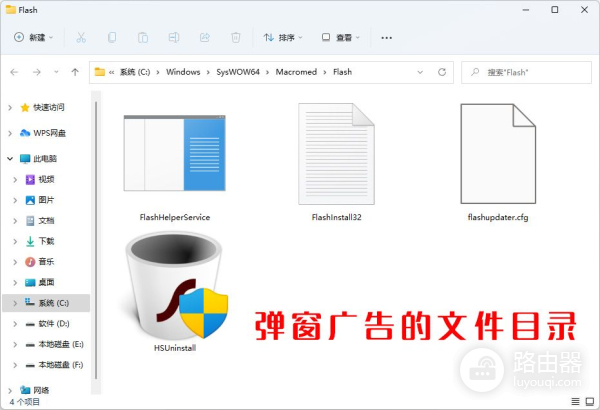
Task: Click Macromed in the address path
Action: (x=296, y=72)
